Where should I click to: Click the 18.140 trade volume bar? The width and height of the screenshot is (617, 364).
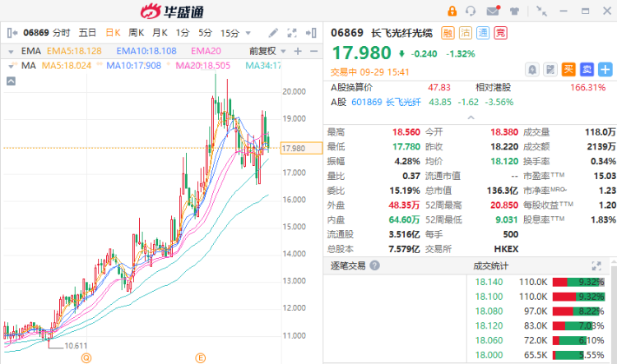pyautogui.click(x=578, y=282)
